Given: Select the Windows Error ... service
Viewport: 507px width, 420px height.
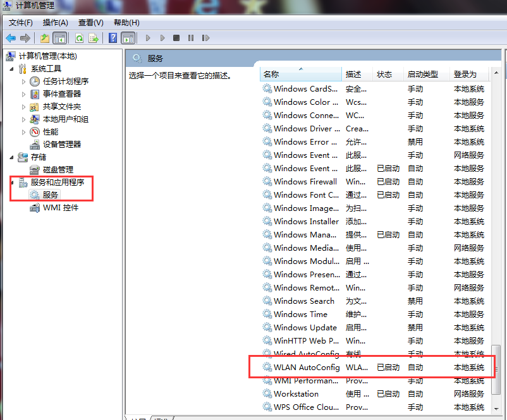Looking at the screenshot, I should coord(374,141).
